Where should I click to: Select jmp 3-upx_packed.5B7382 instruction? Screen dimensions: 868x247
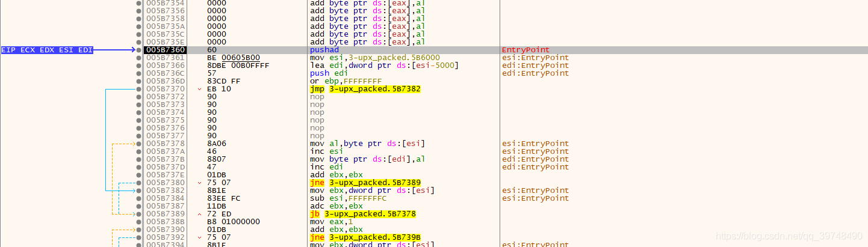pos(365,89)
